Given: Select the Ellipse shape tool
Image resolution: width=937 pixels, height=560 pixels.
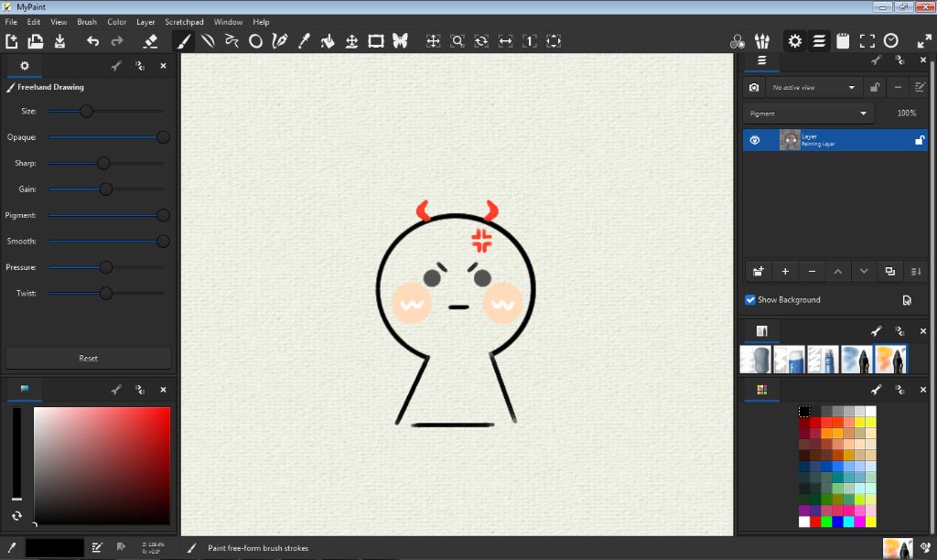Looking at the screenshot, I should click(x=256, y=41).
